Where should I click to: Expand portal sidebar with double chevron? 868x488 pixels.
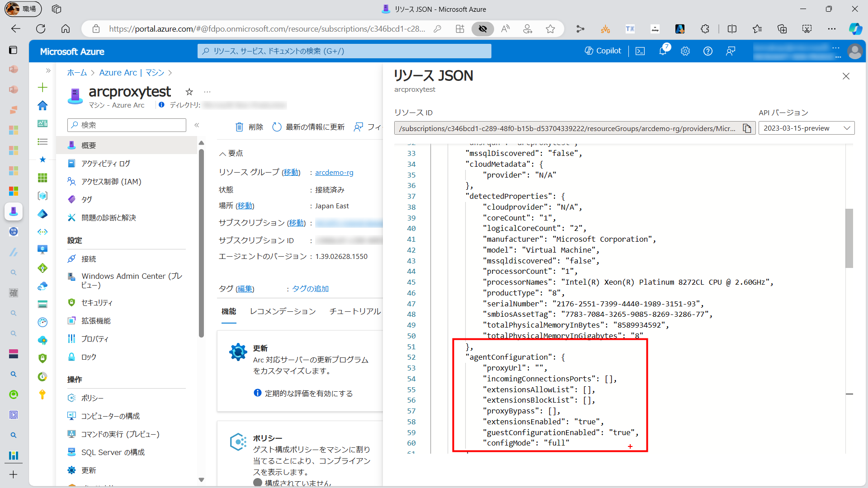48,70
